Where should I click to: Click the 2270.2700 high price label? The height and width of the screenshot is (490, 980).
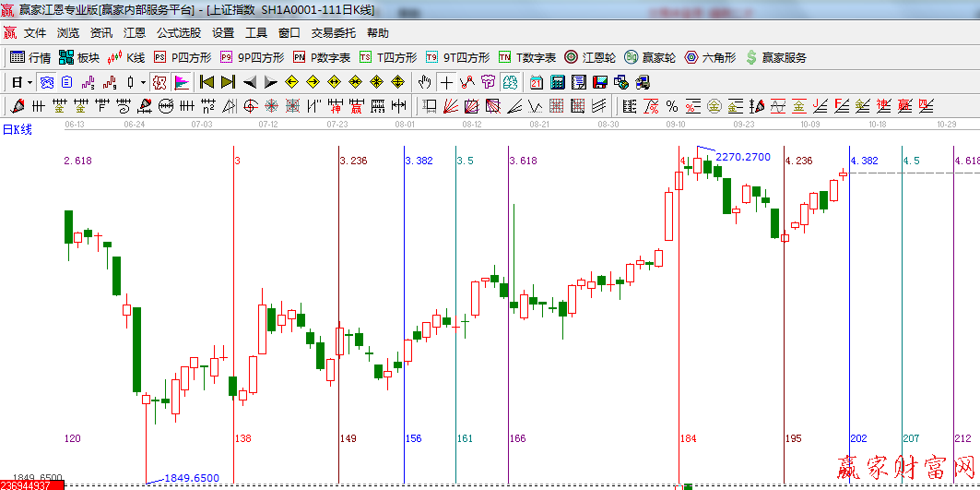742,157
